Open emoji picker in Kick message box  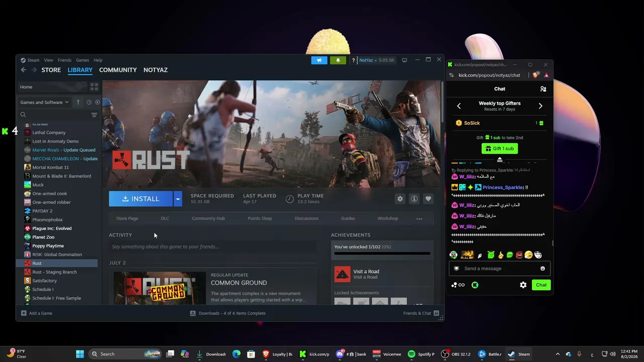pos(542,268)
